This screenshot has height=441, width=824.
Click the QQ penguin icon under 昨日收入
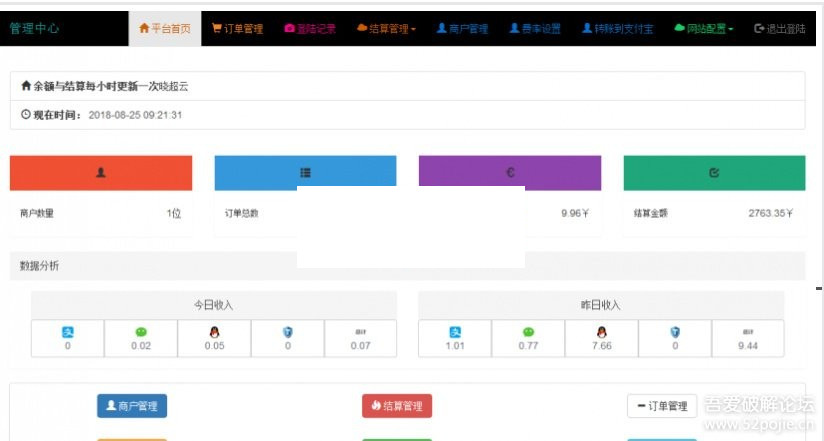[x=601, y=332]
